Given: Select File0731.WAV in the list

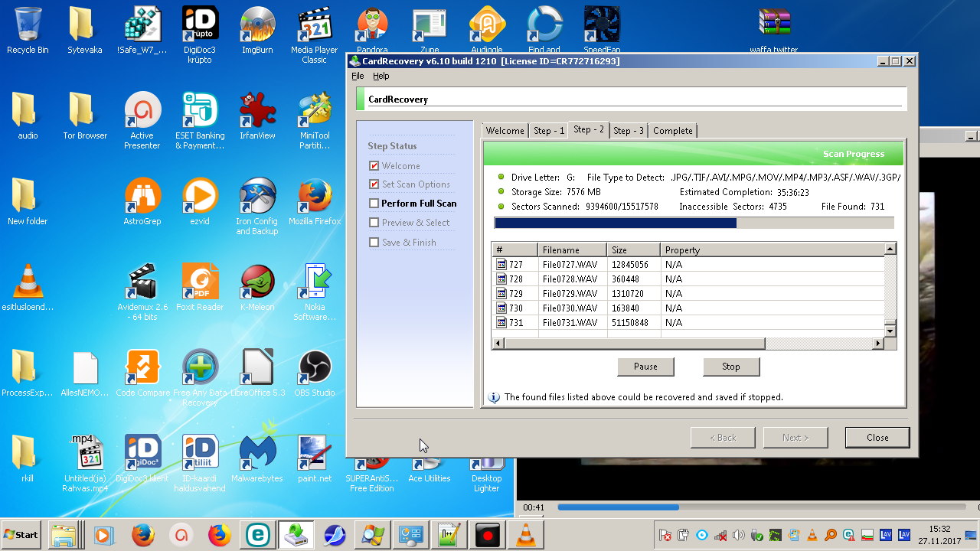Looking at the screenshot, I should click(x=688, y=323).
